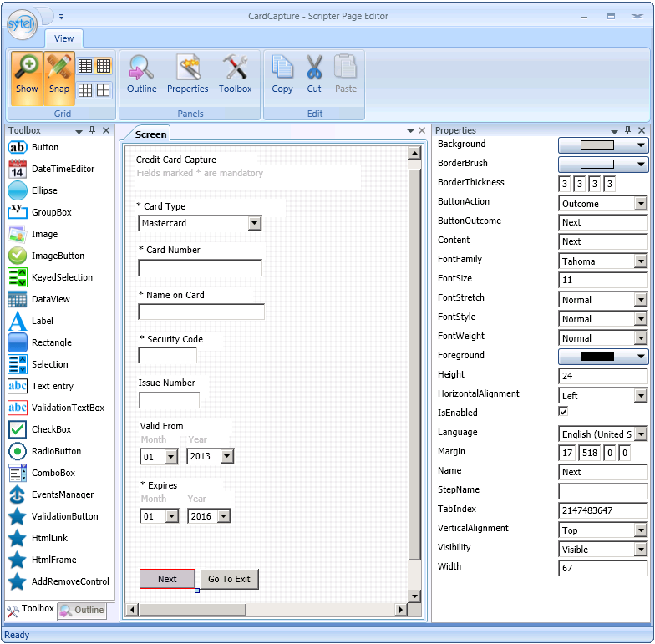Open quick access toolbar customize arrow
This screenshot has height=644, width=655.
pos(62,17)
